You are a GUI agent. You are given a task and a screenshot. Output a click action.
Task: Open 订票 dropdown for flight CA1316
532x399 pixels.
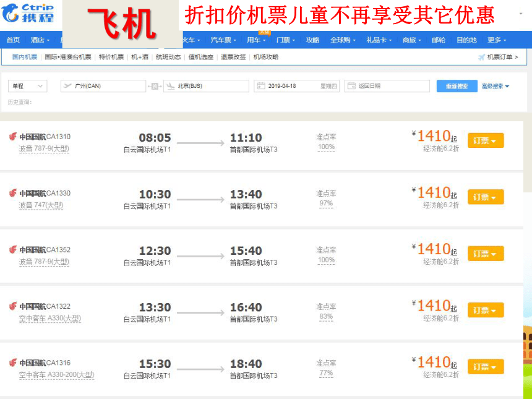tap(486, 366)
